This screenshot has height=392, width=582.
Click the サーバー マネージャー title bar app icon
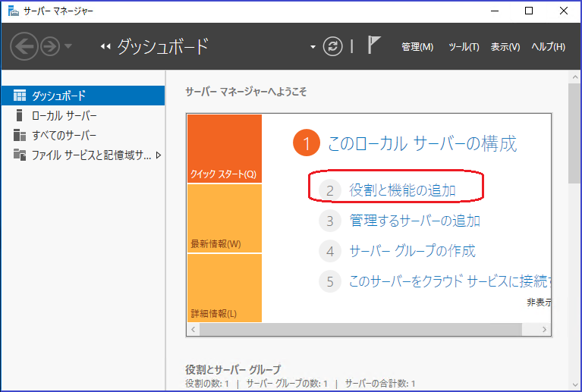click(x=14, y=11)
